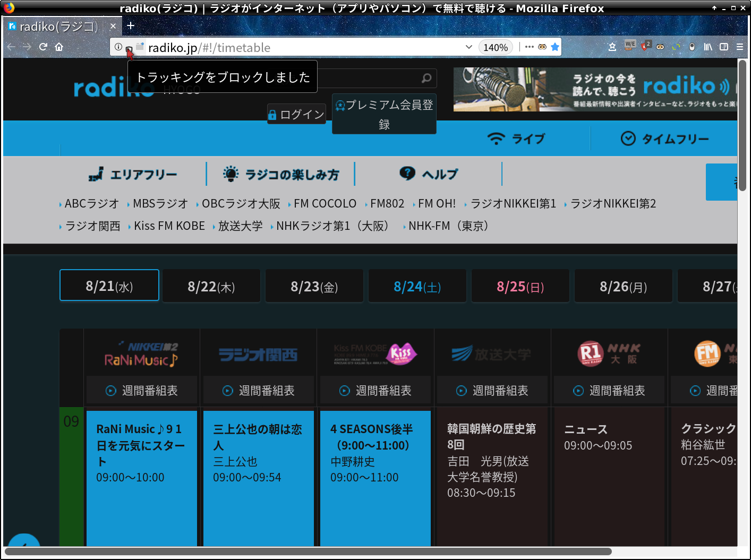751x560 pixels.
Task: Select the 8/23(金) date tab
Action: pyautogui.click(x=314, y=286)
